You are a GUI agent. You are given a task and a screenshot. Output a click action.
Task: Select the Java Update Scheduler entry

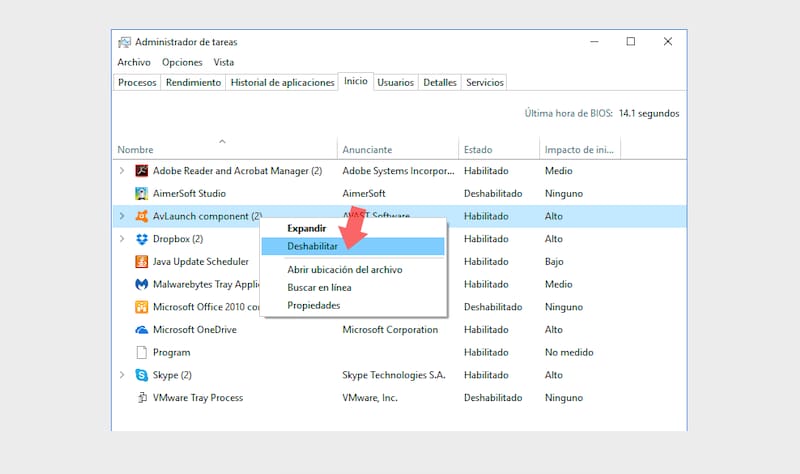pos(201,261)
